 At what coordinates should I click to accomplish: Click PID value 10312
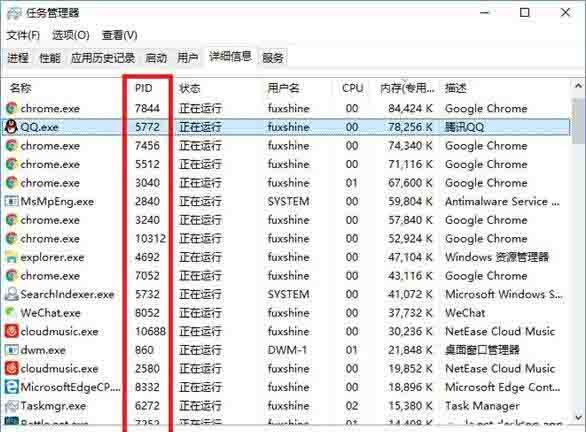click(x=150, y=238)
